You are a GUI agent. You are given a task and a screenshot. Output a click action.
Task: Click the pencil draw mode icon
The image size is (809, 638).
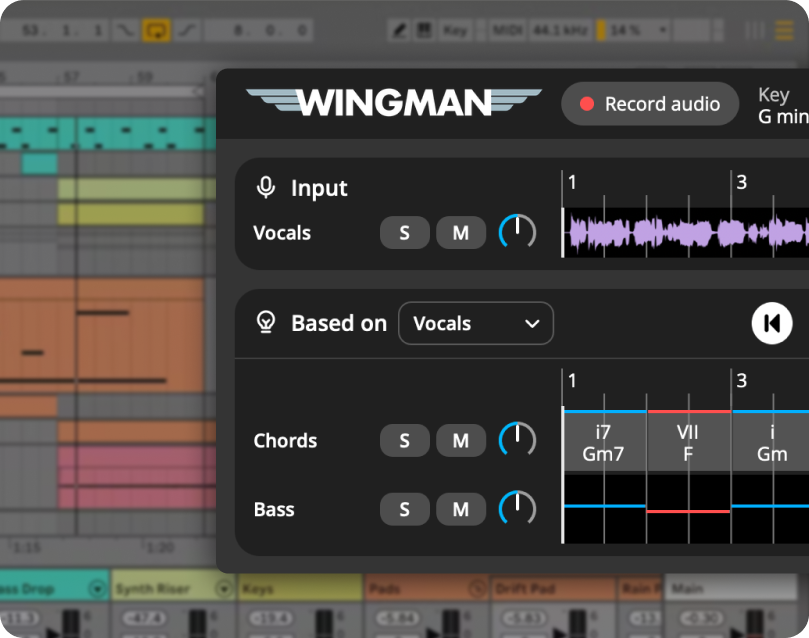point(399,30)
